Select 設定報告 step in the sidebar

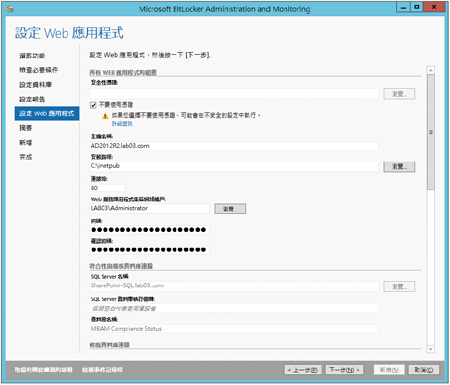(32, 99)
